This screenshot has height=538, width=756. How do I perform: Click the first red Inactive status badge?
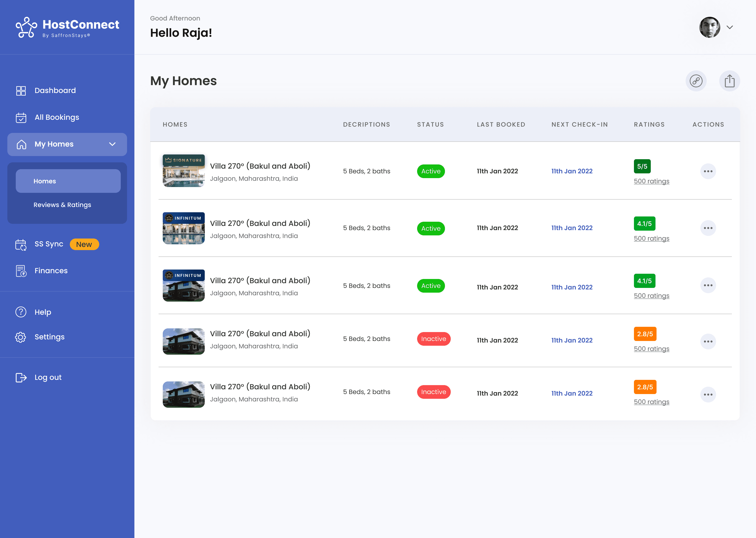coord(433,339)
